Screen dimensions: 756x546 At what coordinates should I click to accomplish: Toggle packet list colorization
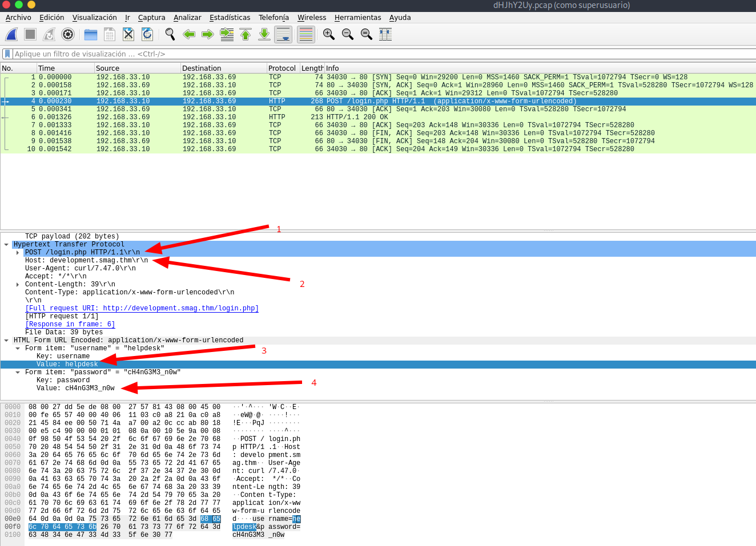pyautogui.click(x=306, y=34)
